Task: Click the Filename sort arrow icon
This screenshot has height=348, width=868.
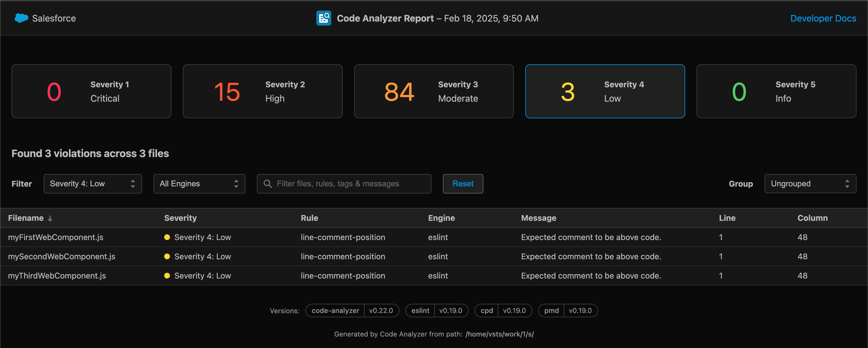Action: point(50,219)
